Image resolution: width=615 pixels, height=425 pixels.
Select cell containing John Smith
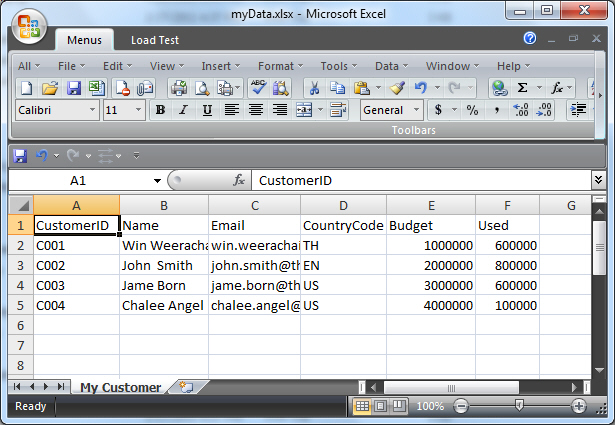pos(163,266)
